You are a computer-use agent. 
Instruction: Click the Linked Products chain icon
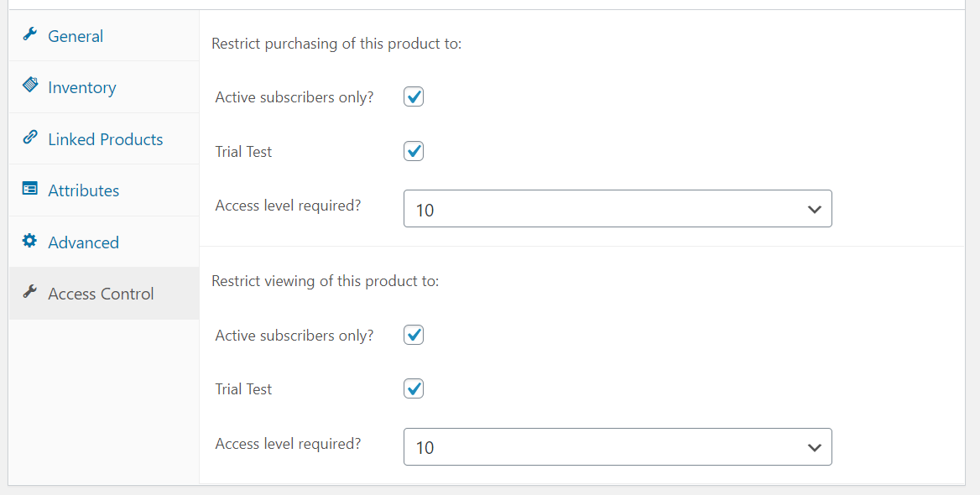[30, 138]
